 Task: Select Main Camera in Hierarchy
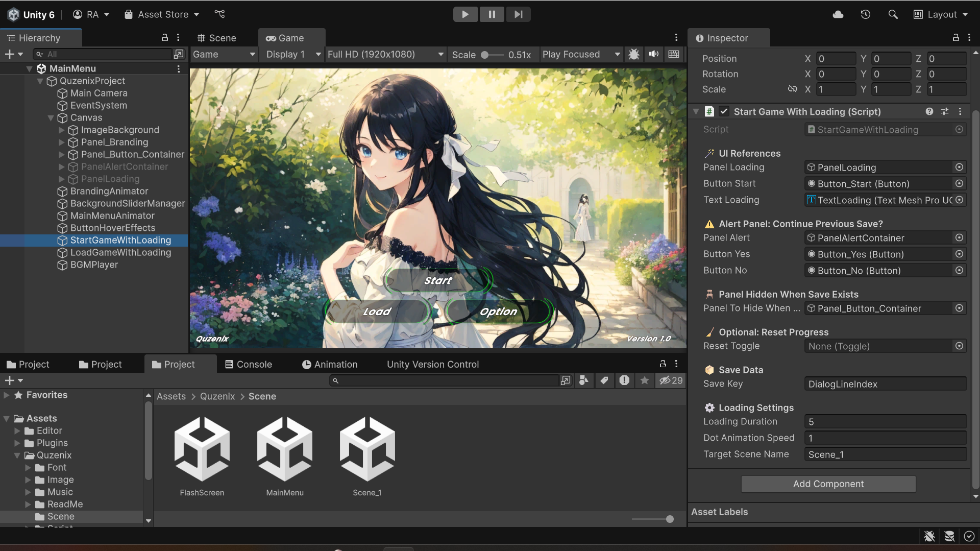99,93
